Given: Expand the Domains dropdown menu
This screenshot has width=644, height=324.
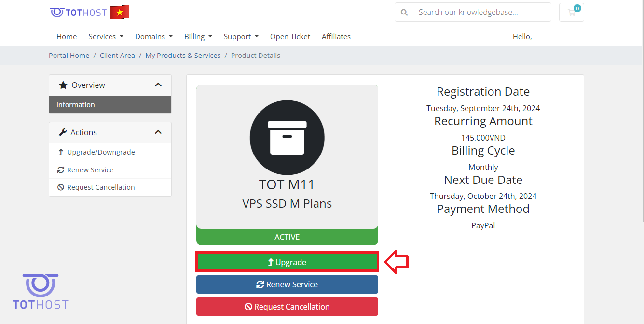Looking at the screenshot, I should coord(153,37).
